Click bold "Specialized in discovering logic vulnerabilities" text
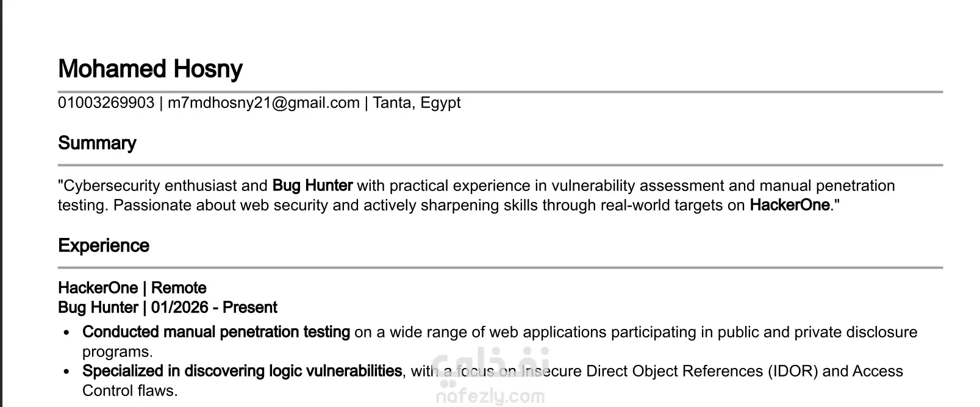Image resolution: width=980 pixels, height=407 pixels. [242, 371]
